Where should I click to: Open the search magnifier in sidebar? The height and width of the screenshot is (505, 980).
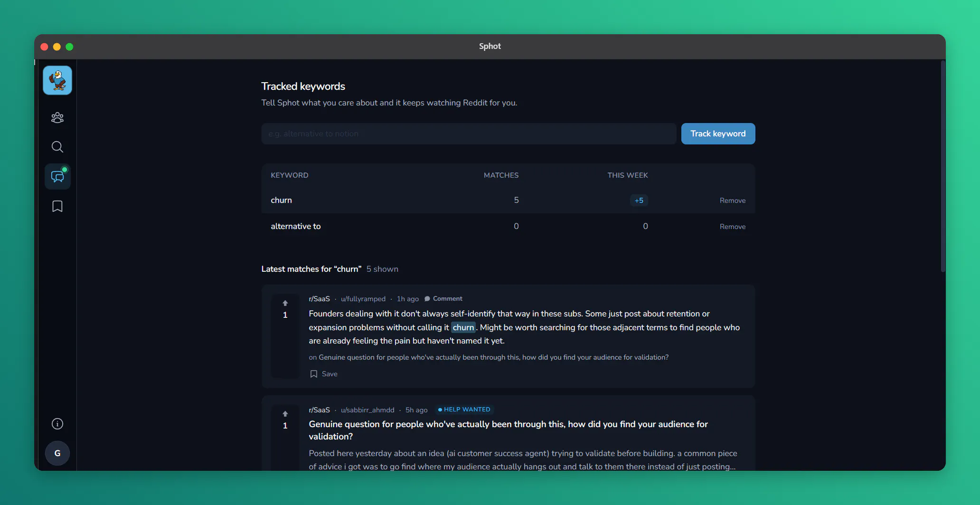[57, 147]
